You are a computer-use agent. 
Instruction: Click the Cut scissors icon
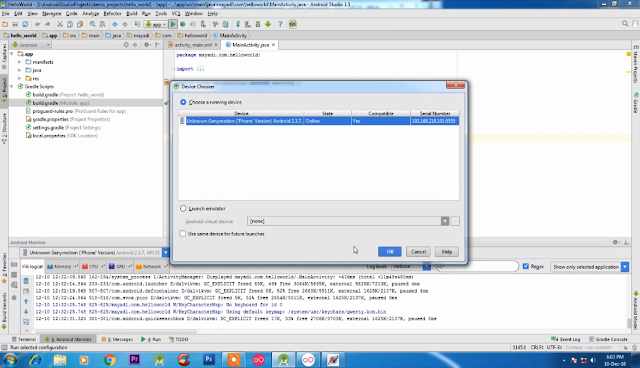coord(60,24)
